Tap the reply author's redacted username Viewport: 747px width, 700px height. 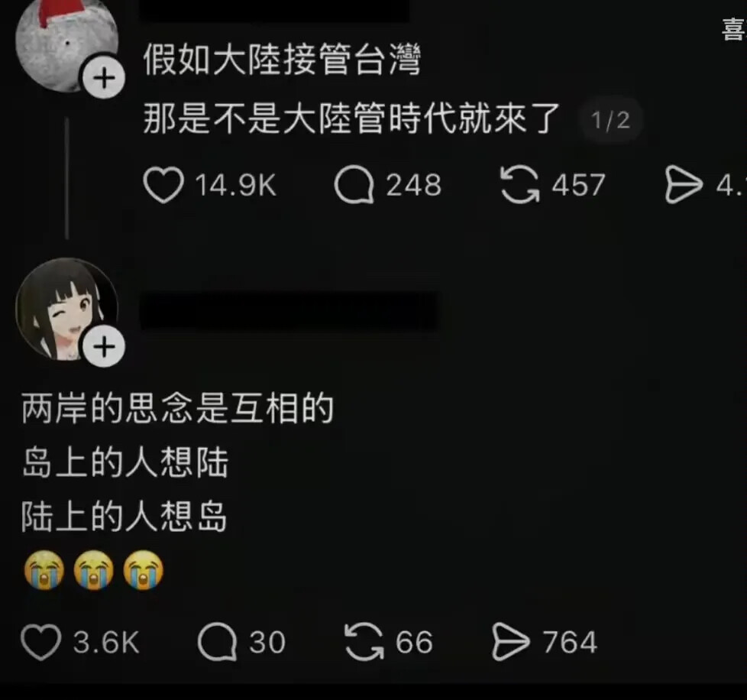[x=288, y=311]
